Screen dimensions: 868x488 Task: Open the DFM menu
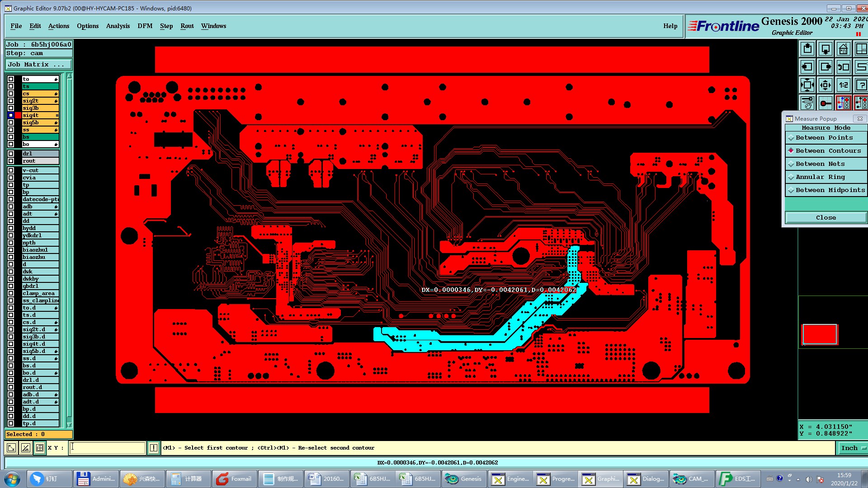145,26
